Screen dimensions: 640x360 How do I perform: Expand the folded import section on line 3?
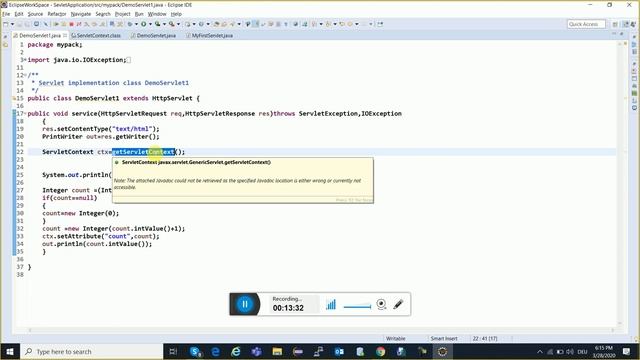point(25,60)
